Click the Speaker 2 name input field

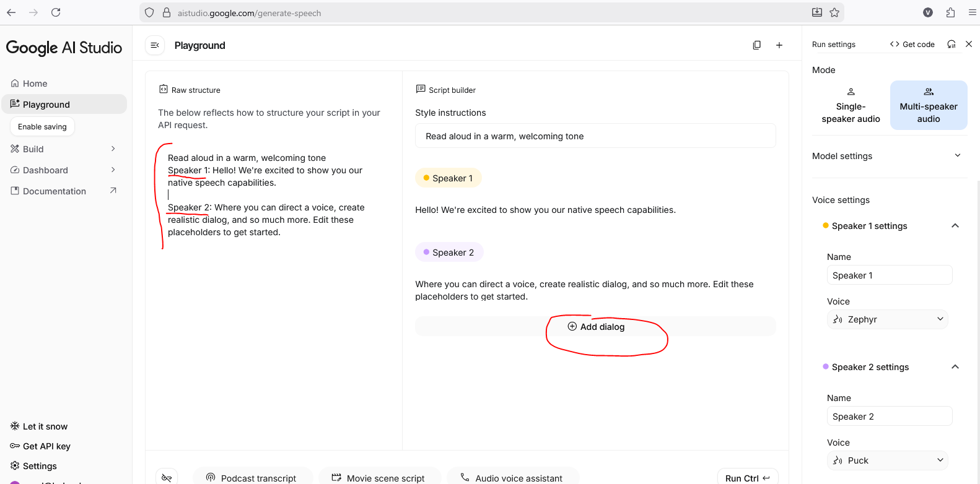890,416
